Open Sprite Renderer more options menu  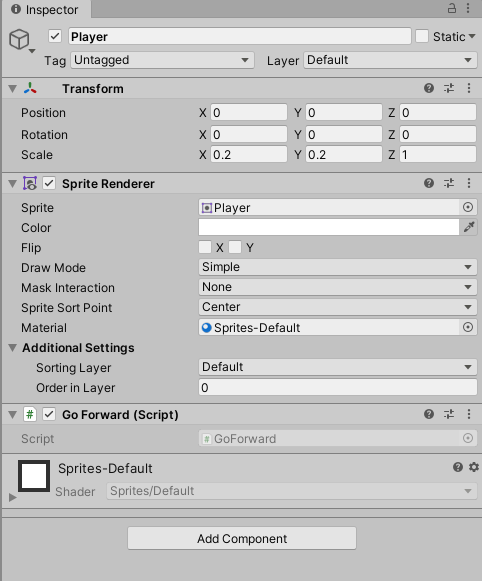click(469, 183)
